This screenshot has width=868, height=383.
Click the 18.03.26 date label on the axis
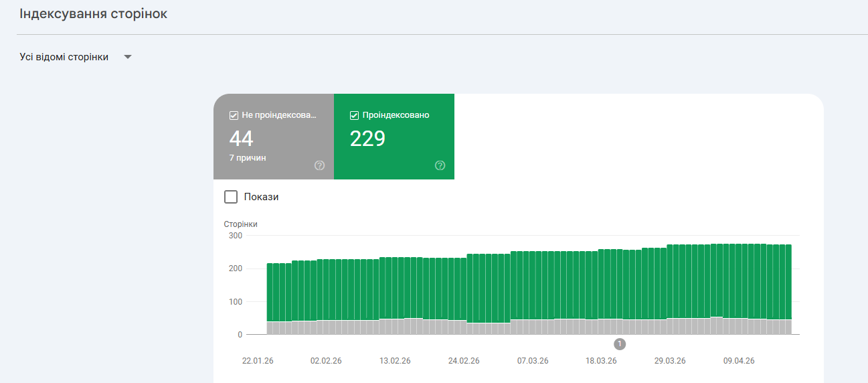point(601,361)
